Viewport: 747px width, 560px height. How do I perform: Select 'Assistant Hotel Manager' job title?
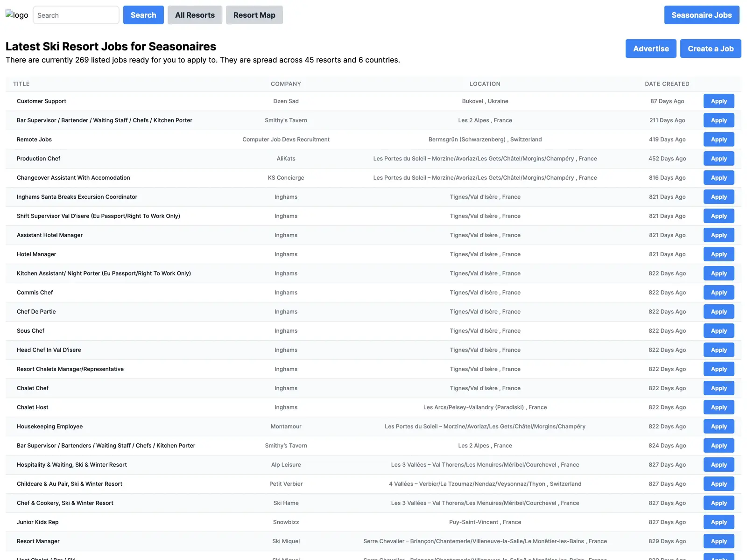click(x=49, y=235)
